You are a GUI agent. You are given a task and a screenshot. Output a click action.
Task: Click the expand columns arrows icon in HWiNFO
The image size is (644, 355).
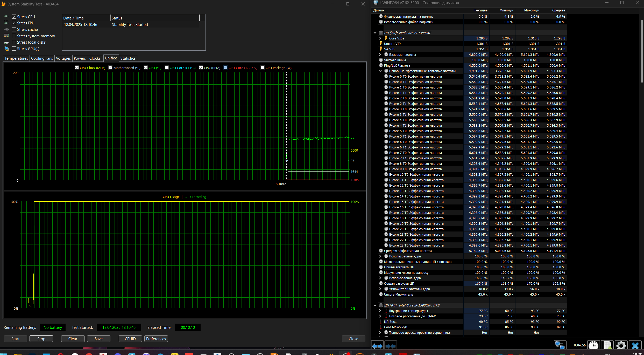click(x=377, y=346)
